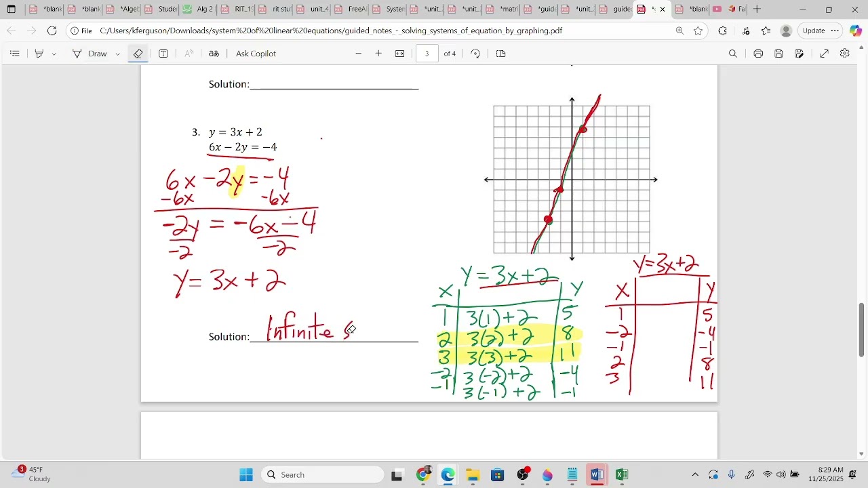Image resolution: width=868 pixels, height=488 pixels.
Task: Switch to the Stude tab
Action: (160, 9)
